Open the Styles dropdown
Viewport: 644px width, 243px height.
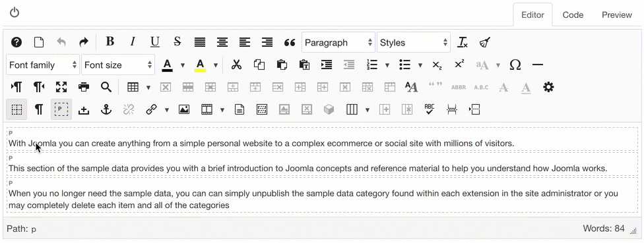414,42
